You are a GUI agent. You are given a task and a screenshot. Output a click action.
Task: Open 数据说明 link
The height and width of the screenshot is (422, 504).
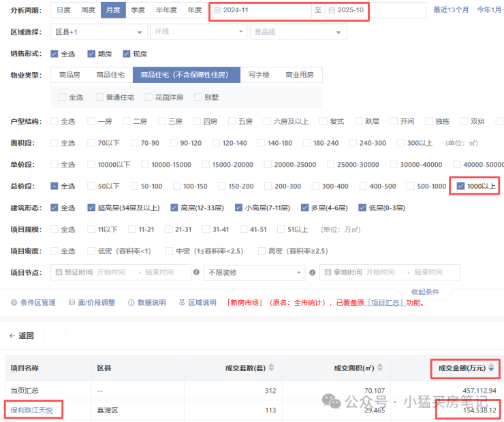click(152, 302)
